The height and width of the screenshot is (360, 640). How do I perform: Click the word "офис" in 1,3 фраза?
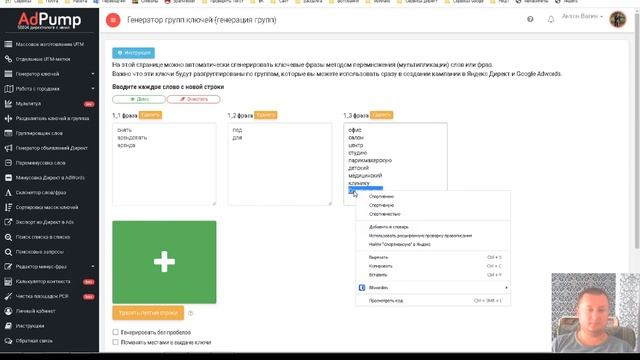pos(355,130)
